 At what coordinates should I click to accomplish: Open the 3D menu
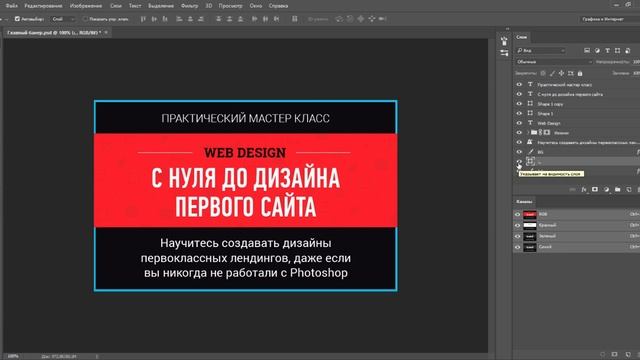pos(209,6)
